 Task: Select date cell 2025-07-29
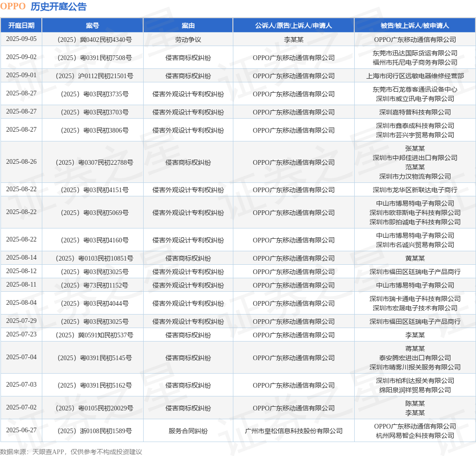[x=21, y=321]
